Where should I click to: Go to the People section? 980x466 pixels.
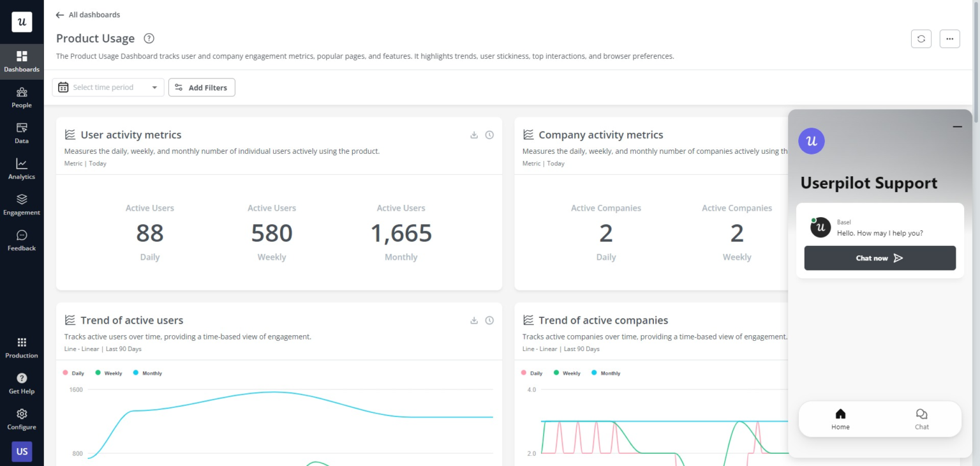tap(22, 97)
